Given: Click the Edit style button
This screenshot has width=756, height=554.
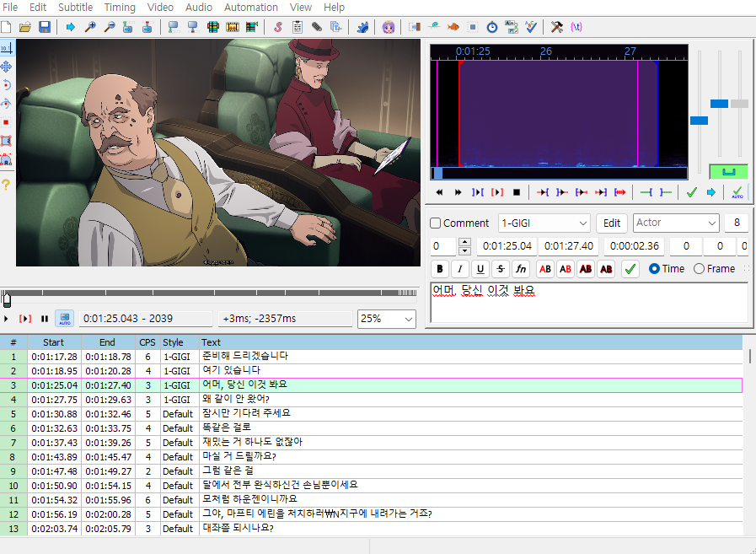Looking at the screenshot, I should pos(611,223).
